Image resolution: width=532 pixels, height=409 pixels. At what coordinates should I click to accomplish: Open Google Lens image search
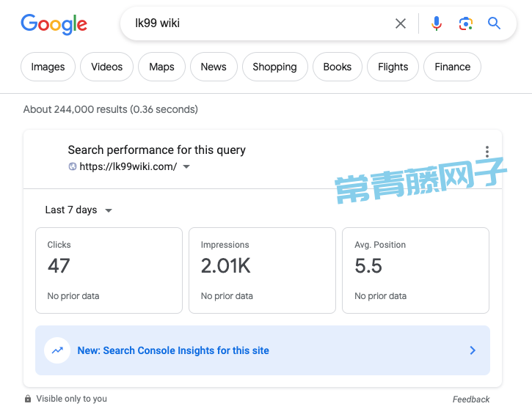click(465, 23)
